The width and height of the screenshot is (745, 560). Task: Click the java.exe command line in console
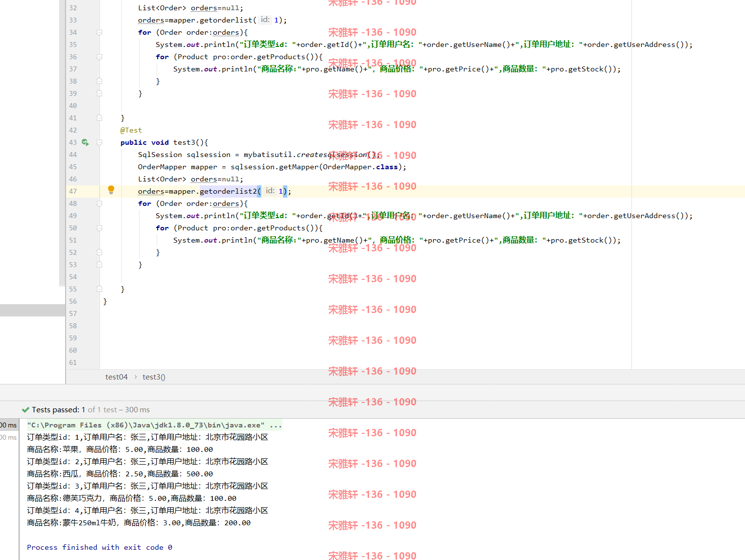(x=155, y=425)
